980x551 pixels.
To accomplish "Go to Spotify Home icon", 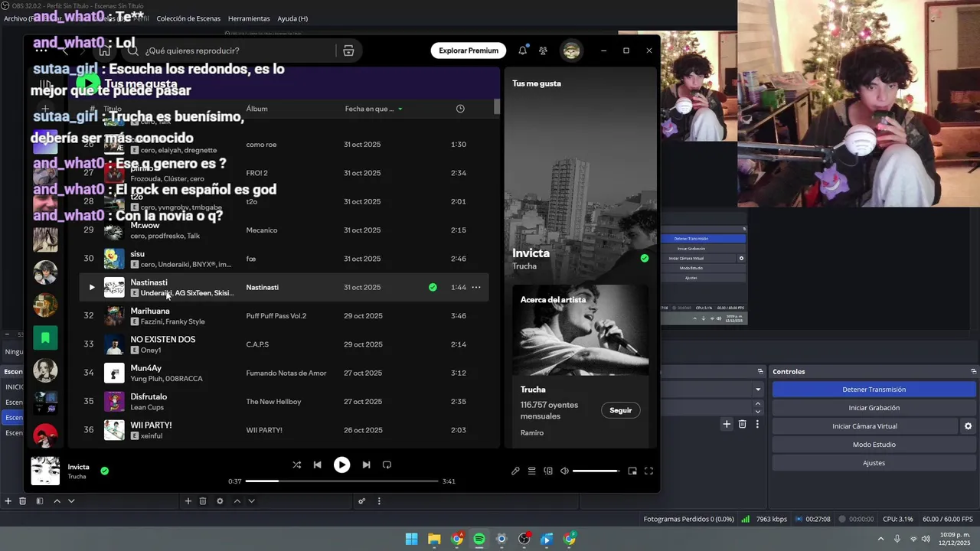I will pyautogui.click(x=105, y=51).
